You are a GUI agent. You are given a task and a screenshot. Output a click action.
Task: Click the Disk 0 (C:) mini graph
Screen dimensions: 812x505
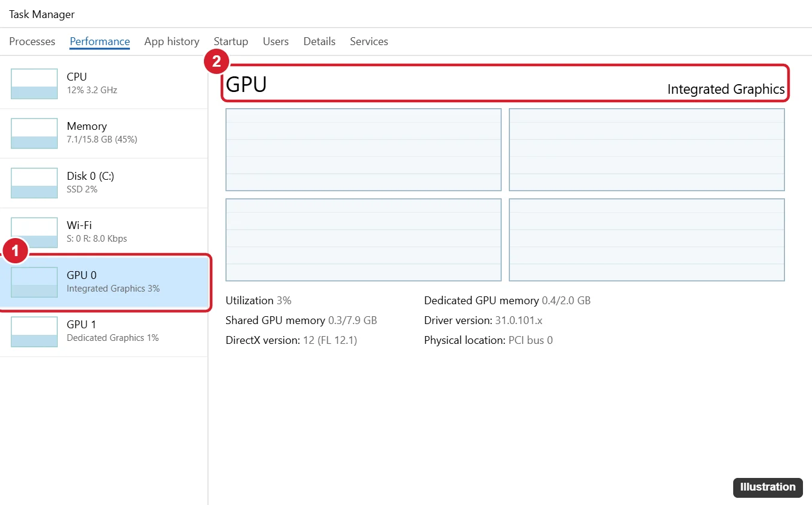(x=34, y=183)
